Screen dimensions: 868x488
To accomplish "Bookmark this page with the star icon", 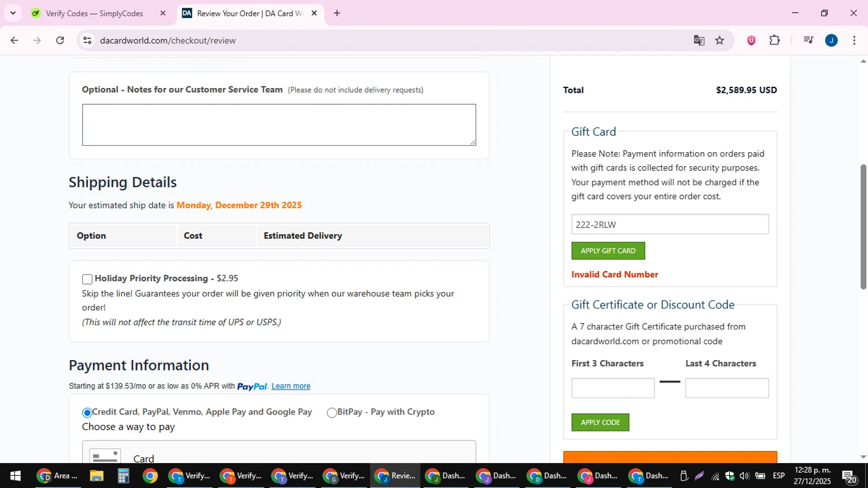I will coord(719,41).
